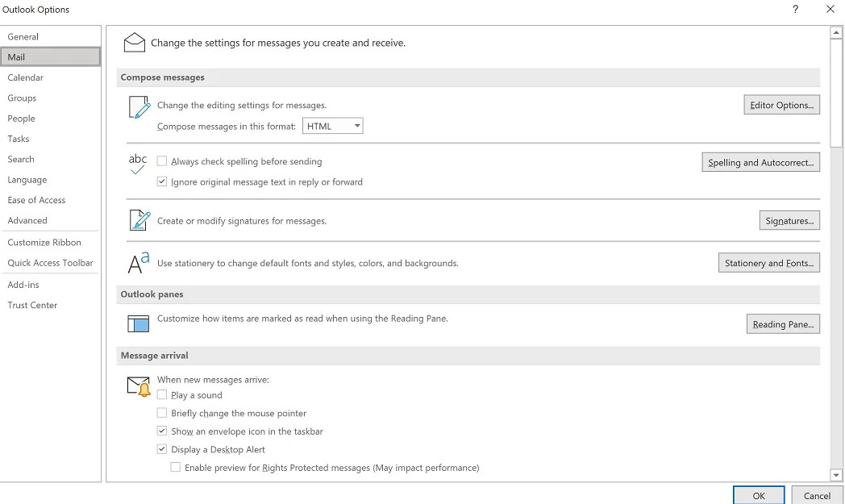Click the help question mark icon
The image size is (845, 504).
click(796, 10)
